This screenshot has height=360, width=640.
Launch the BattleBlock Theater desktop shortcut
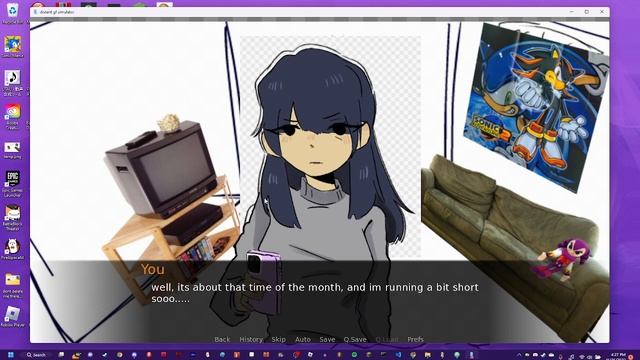(13, 218)
